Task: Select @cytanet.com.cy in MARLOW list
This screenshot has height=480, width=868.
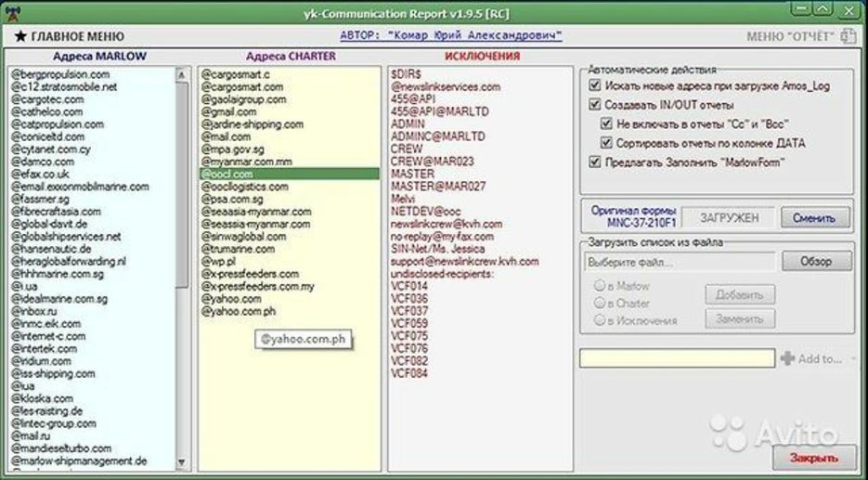Action: [x=51, y=149]
